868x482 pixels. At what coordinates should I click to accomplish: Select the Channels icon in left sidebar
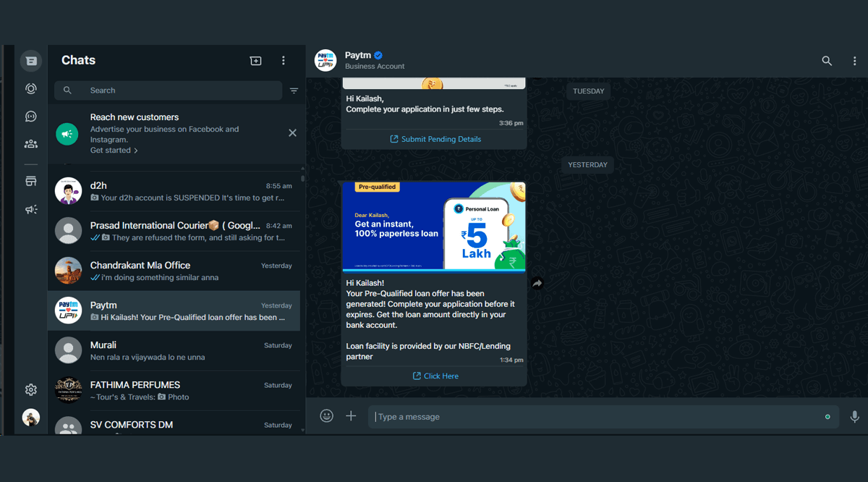pos(30,116)
